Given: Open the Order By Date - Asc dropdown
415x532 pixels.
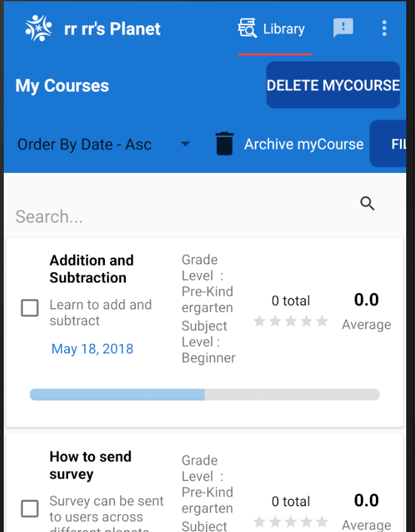Looking at the screenshot, I should coord(101,144).
